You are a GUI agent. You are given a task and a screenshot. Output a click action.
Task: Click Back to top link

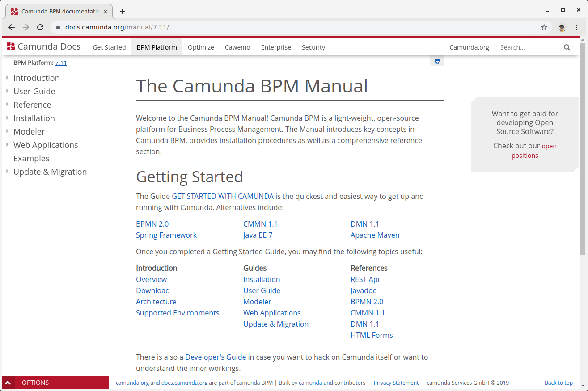click(558, 383)
